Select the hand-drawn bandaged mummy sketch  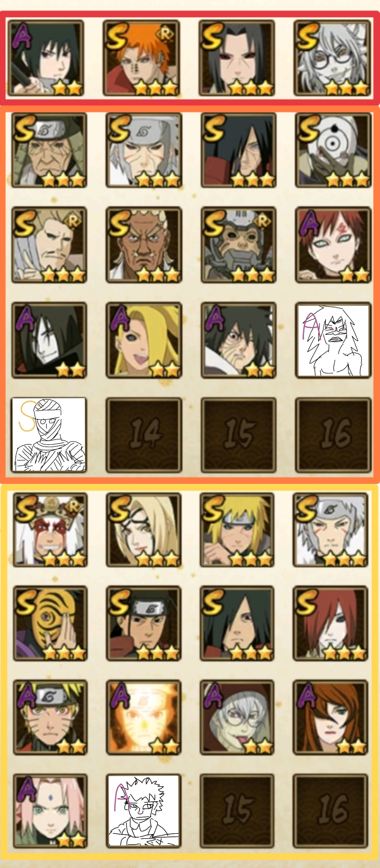coord(49,434)
